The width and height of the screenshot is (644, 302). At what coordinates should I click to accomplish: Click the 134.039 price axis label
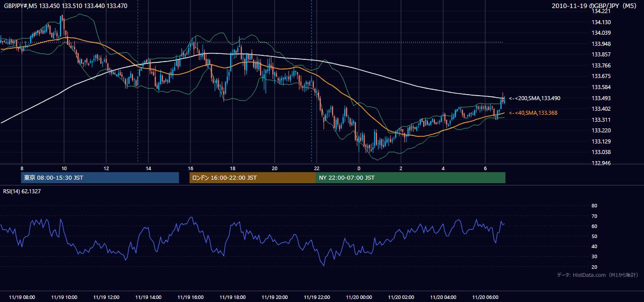(x=601, y=33)
